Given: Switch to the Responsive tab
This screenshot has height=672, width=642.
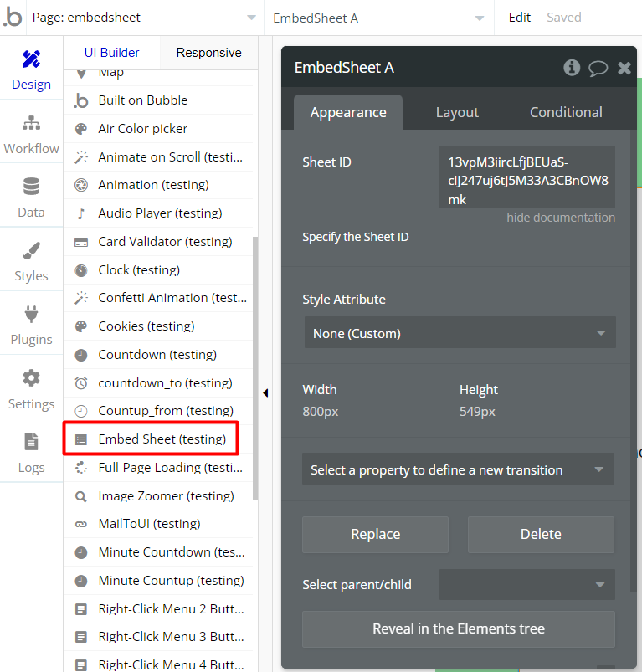Looking at the screenshot, I should pyautogui.click(x=208, y=52).
